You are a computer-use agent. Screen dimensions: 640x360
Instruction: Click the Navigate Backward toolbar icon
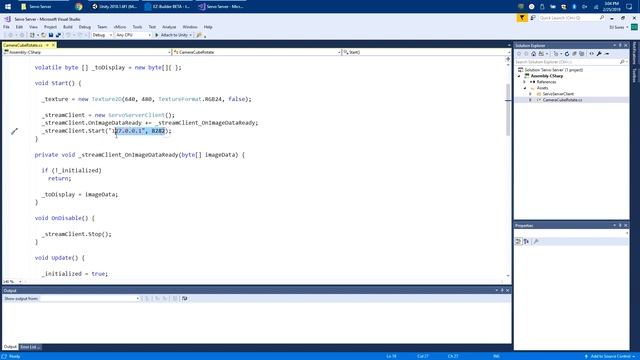[11, 36]
